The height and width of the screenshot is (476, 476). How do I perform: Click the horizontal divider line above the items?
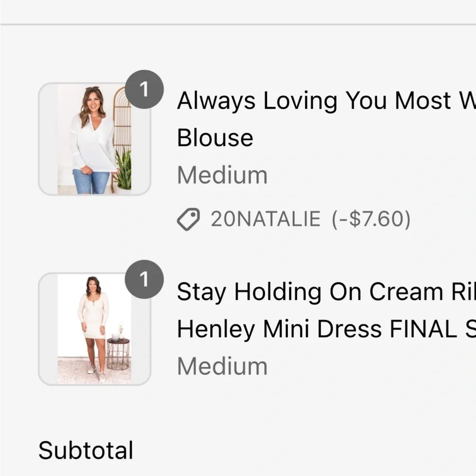coord(238,24)
